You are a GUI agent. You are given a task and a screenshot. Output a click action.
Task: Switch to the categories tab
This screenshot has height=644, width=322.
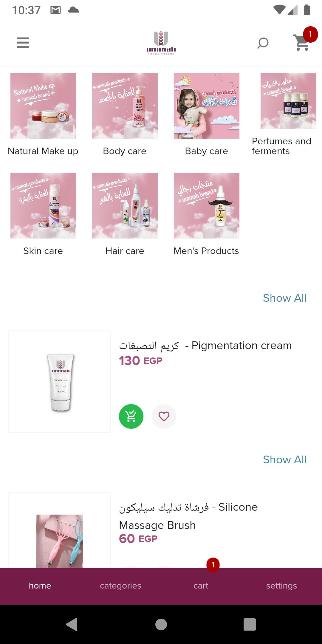coord(120,586)
